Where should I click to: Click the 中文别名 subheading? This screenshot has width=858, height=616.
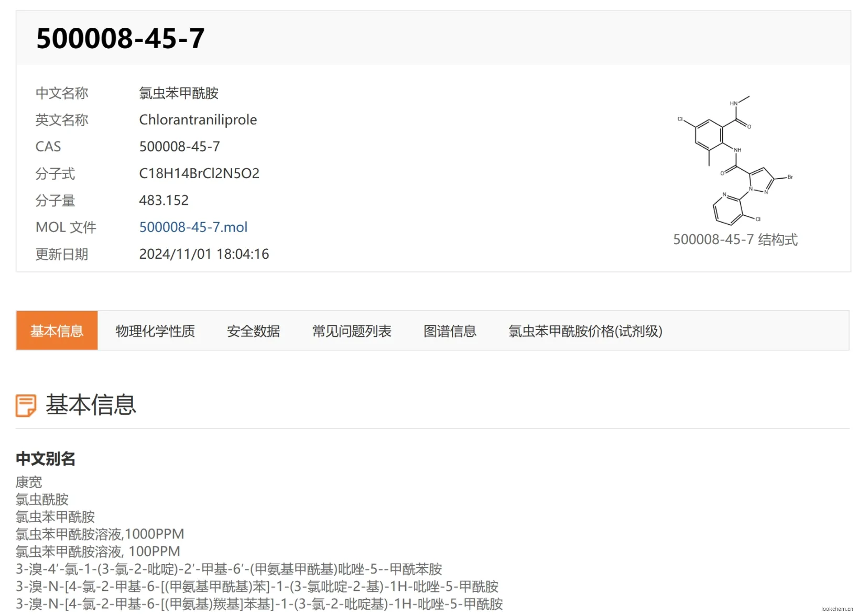(46, 459)
